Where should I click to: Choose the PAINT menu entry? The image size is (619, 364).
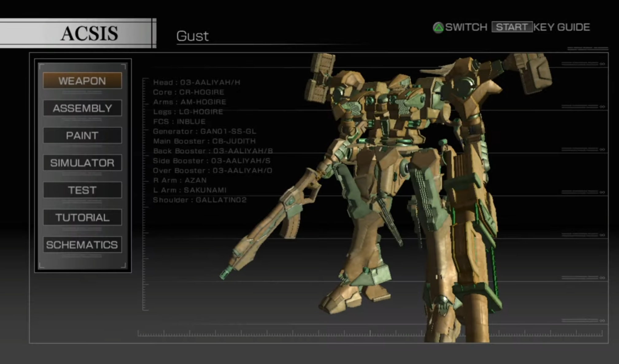coord(82,135)
